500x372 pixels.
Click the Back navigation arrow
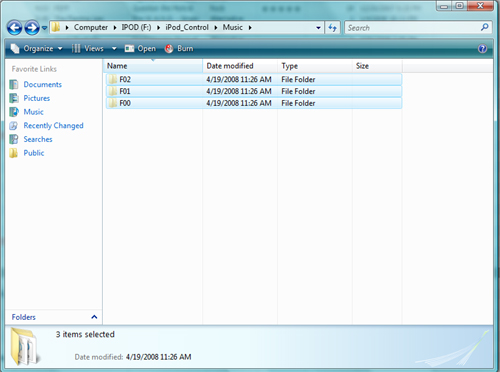(x=15, y=28)
